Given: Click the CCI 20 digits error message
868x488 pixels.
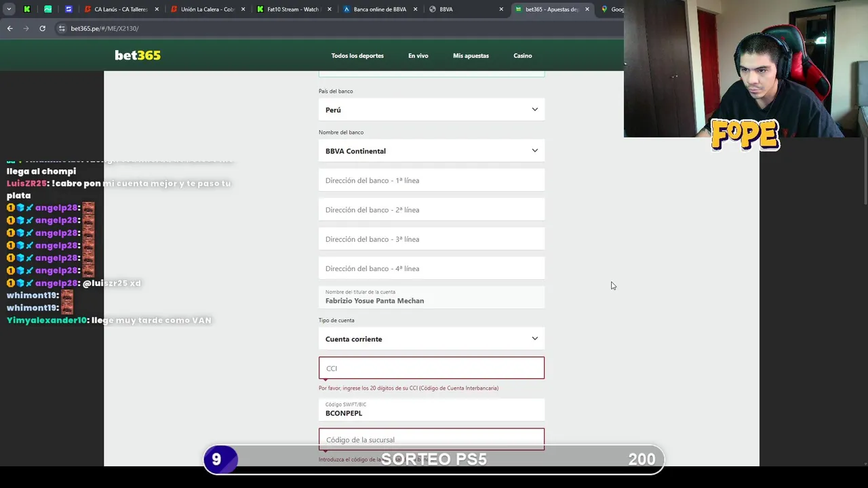Looking at the screenshot, I should click(408, 388).
